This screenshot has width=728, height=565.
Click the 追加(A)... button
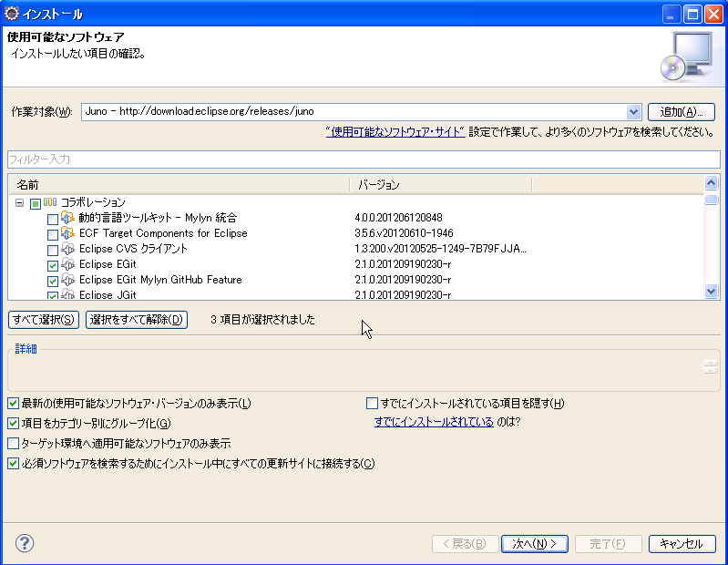point(682,112)
